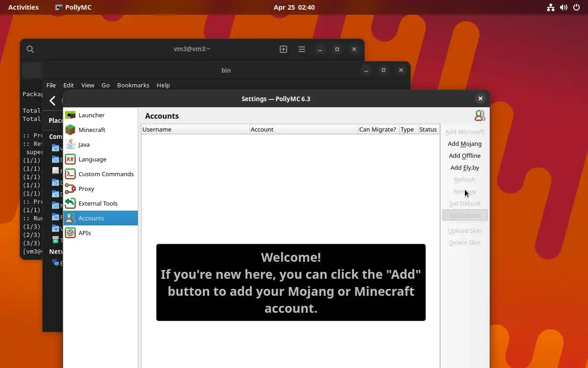Viewport: 588px width, 368px height.
Task: Open Help menu in file manager
Action: [163, 85]
